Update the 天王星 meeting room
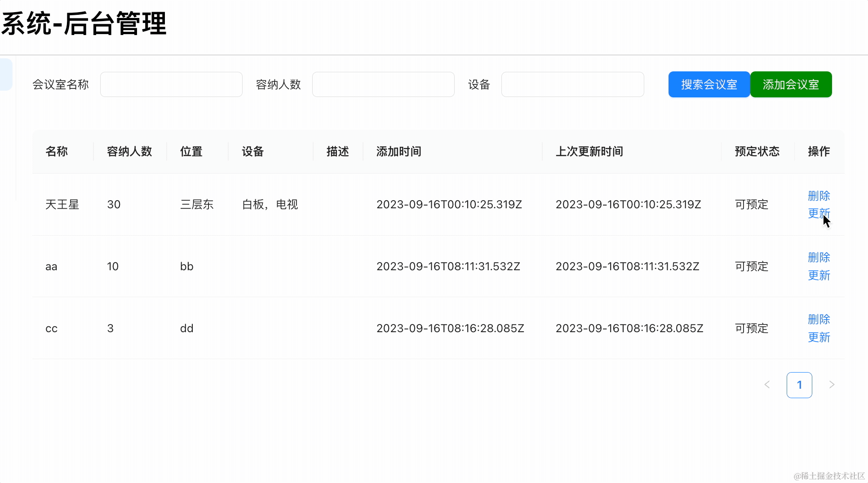Screen dimensions: 868x483 tap(819, 213)
